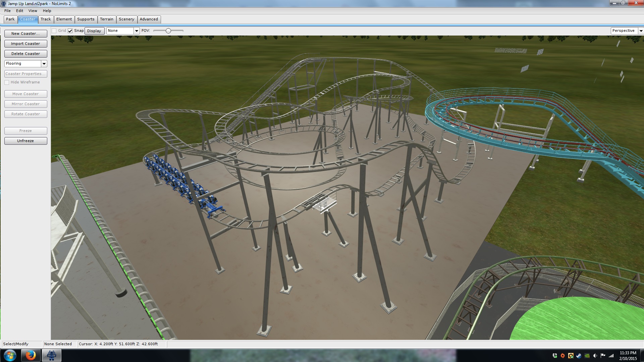The image size is (644, 362).
Task: Click the Dropbox tray icon
Action: (555, 356)
